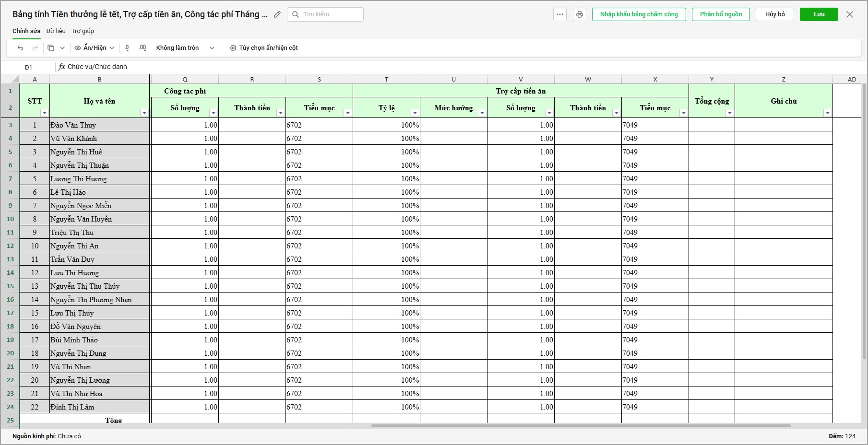Click the print icon
The width and height of the screenshot is (868, 445).
[x=580, y=14]
